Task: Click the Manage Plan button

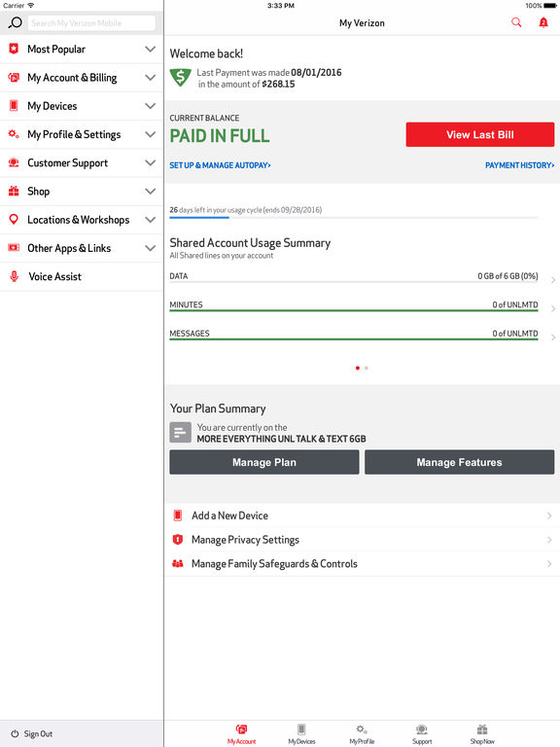Action: [x=264, y=462]
